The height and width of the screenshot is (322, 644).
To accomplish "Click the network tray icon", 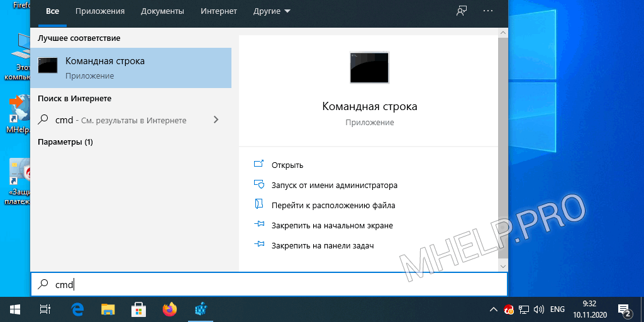I will click(524, 309).
